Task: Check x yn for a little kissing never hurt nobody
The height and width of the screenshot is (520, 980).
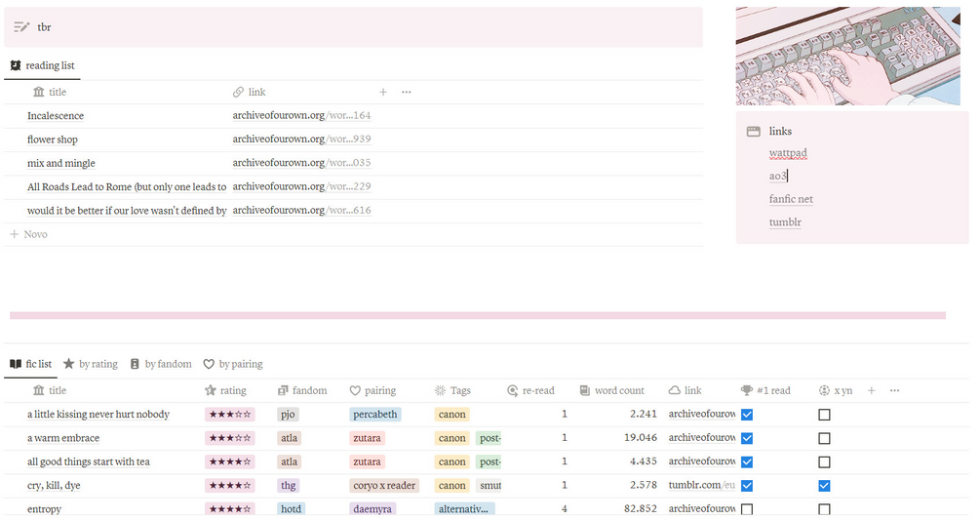Action: [824, 415]
